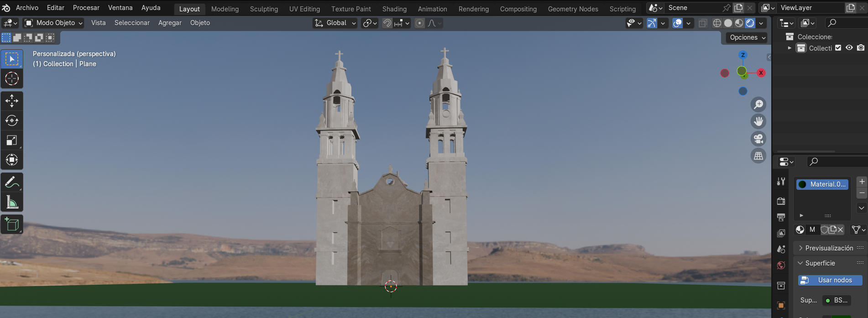Open the Modo Objeto mode dropdown

tap(54, 23)
